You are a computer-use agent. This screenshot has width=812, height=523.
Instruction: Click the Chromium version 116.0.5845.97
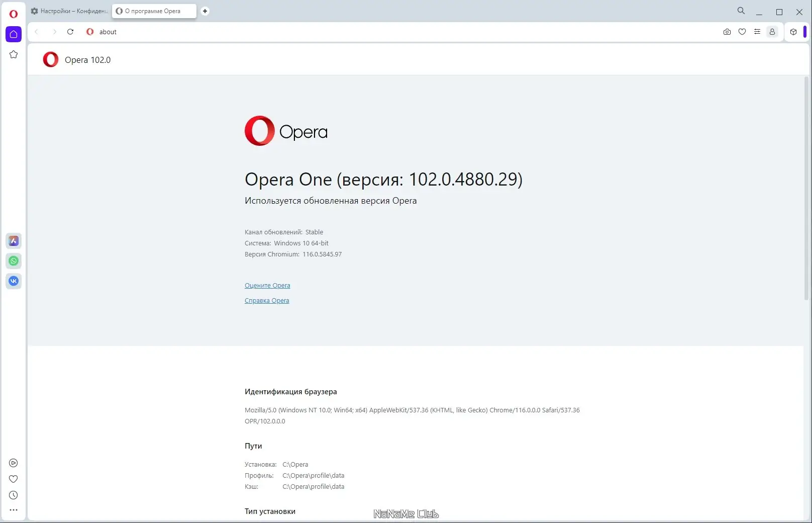[x=322, y=254]
